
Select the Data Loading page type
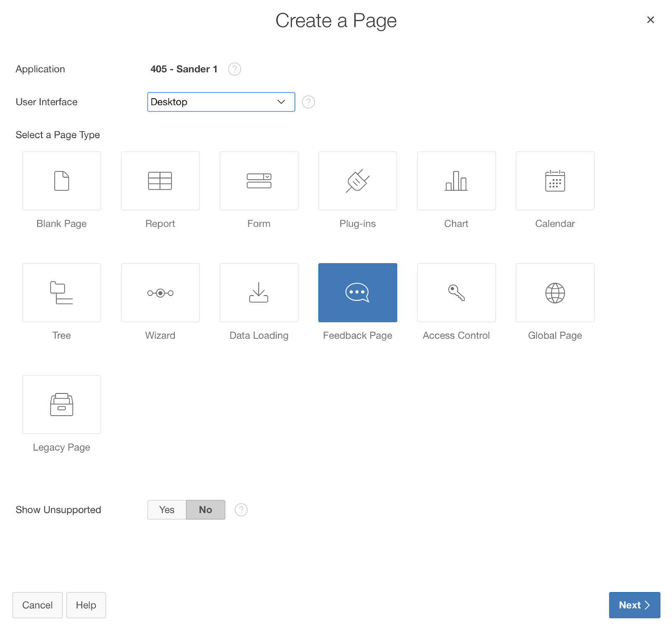(259, 293)
